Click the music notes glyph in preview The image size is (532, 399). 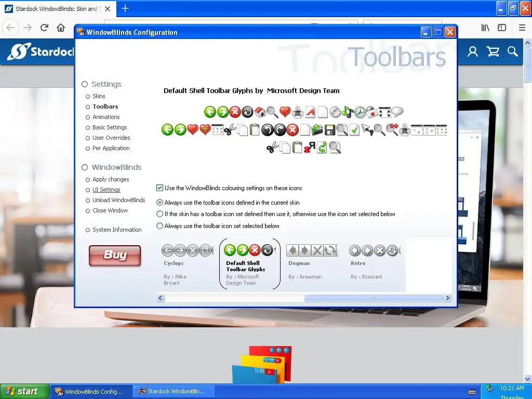[348, 112]
